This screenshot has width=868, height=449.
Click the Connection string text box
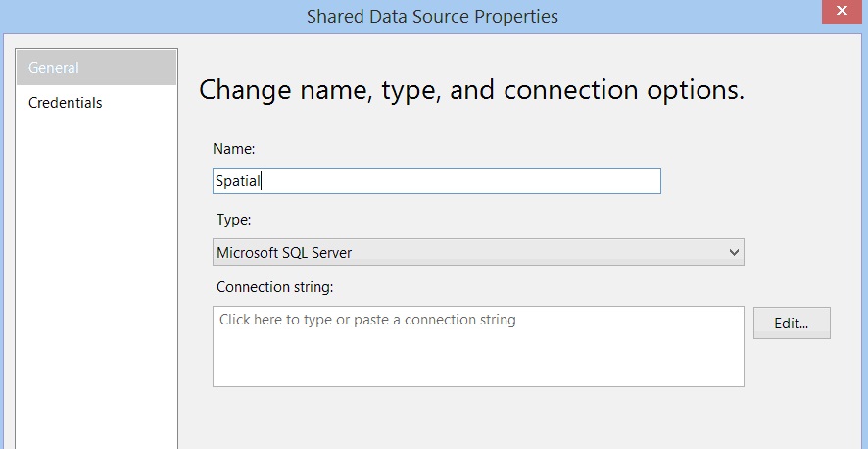[477, 346]
